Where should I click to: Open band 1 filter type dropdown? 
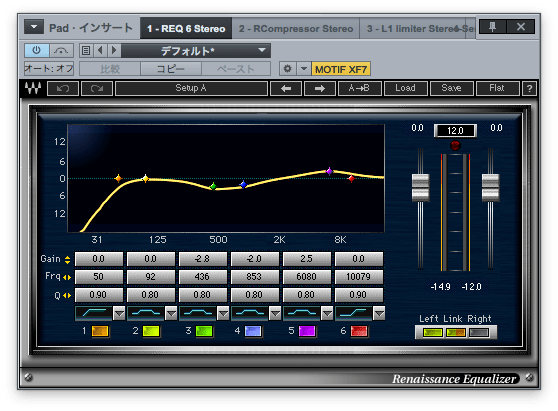pos(119,313)
